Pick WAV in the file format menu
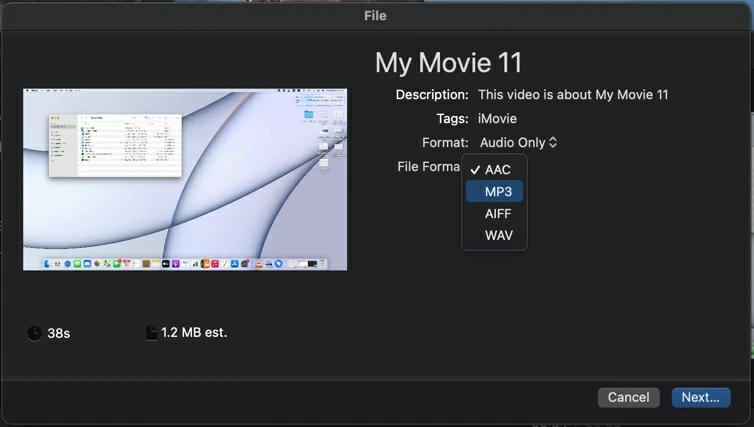The width and height of the screenshot is (754, 427). pyautogui.click(x=498, y=235)
